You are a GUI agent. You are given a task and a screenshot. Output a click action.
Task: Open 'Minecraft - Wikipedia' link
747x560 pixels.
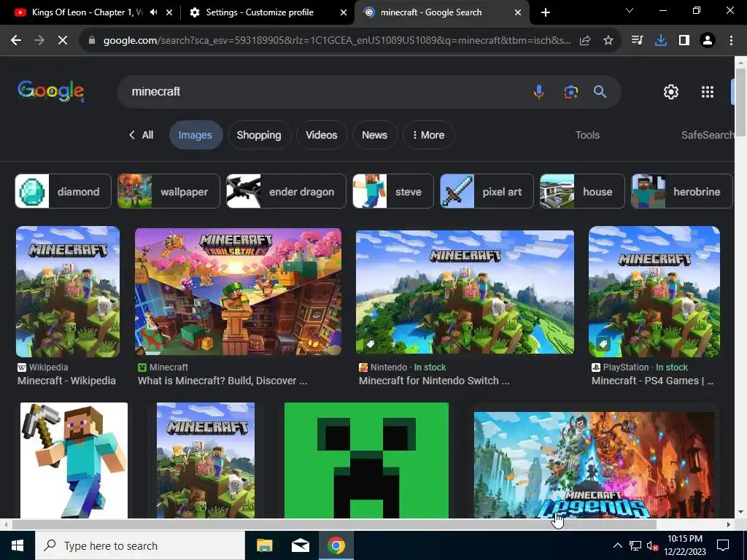[x=66, y=381]
